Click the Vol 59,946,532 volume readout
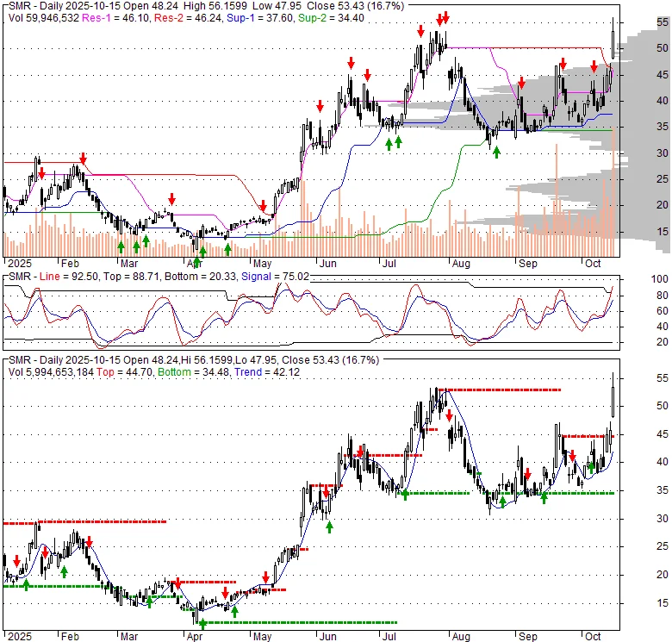This screenshot has height=642, width=672. click(x=39, y=17)
